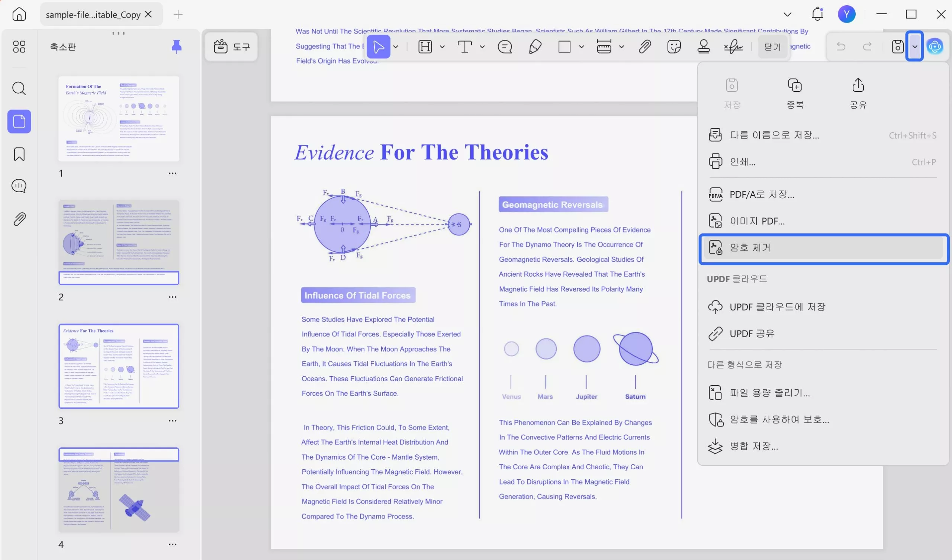The width and height of the screenshot is (952, 560).
Task: Choose 병합 저장... menu item
Action: tap(823, 446)
